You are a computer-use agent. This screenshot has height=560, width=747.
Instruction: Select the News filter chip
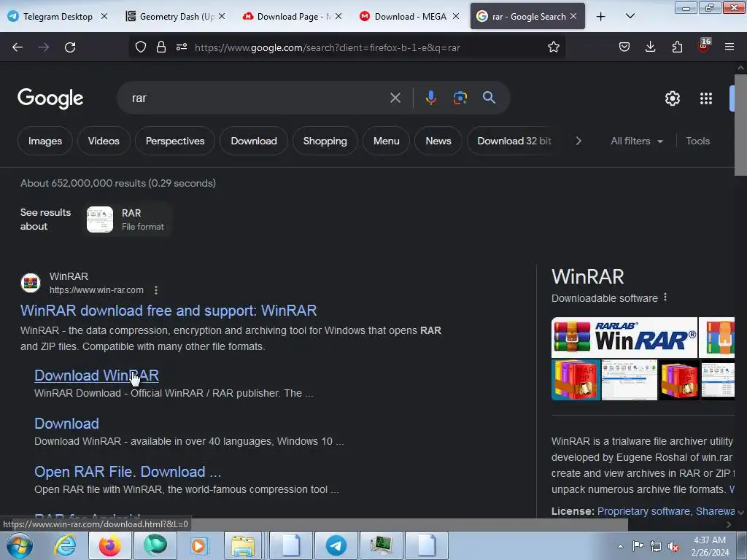pyautogui.click(x=438, y=141)
